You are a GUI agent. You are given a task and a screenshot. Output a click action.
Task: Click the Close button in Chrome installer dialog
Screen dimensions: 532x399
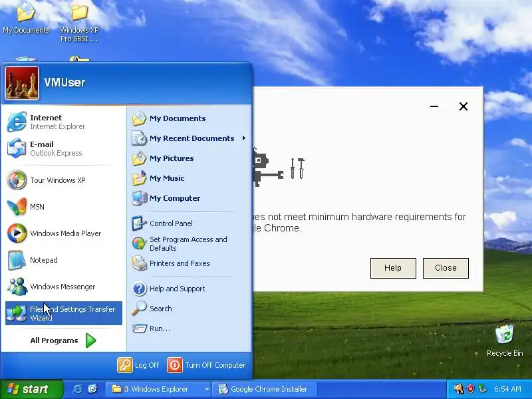point(446,268)
